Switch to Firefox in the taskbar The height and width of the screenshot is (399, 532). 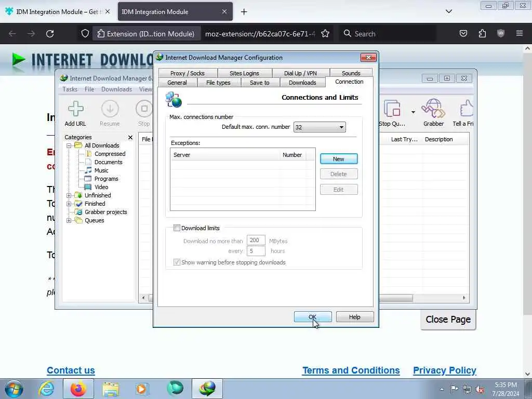coord(78,389)
